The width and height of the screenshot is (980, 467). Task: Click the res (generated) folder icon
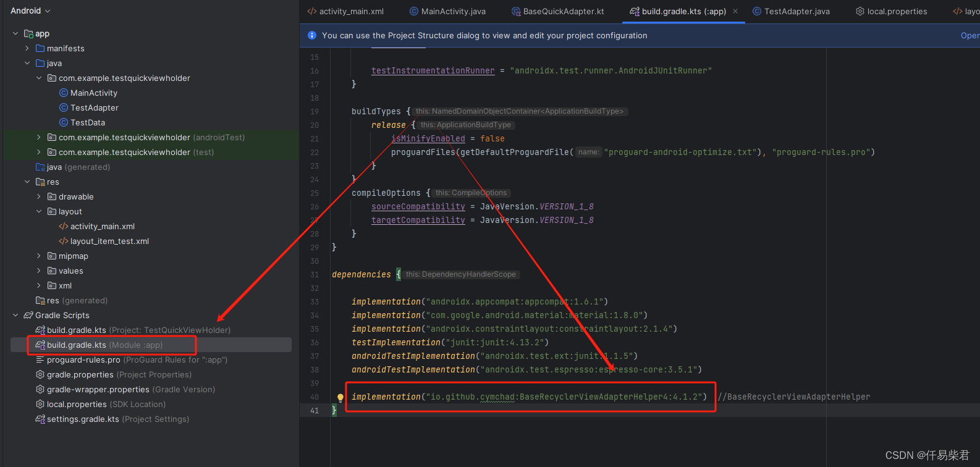(40, 300)
